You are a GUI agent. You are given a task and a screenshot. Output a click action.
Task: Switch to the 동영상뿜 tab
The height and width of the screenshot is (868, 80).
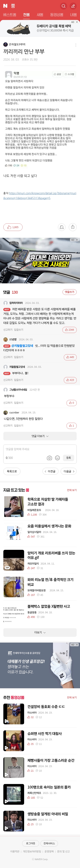coord(57,15)
